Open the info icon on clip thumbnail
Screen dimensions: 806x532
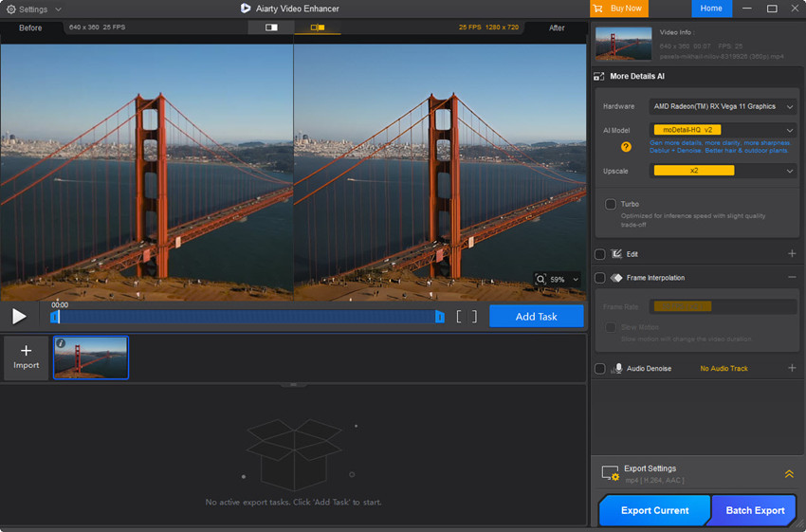[x=61, y=343]
